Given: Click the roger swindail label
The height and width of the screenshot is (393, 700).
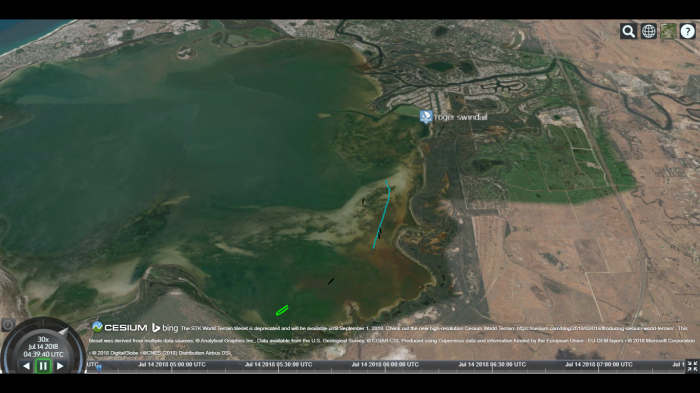Looking at the screenshot, I should 461,117.
